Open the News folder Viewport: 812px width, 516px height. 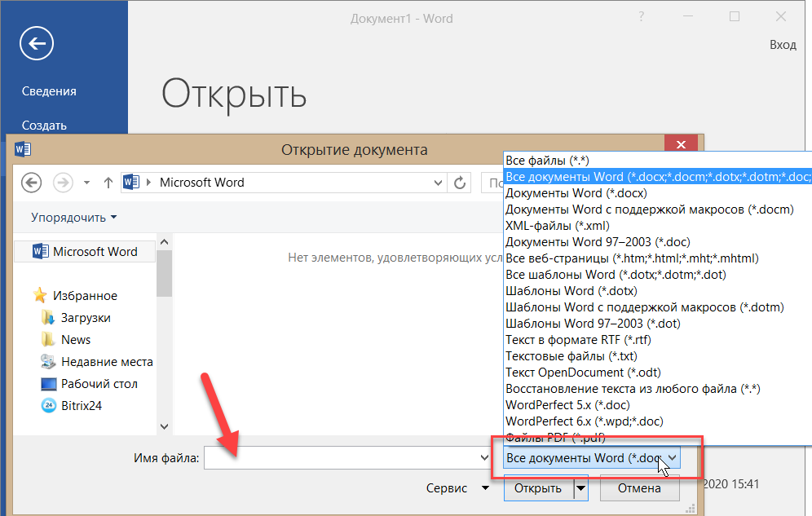point(66,339)
